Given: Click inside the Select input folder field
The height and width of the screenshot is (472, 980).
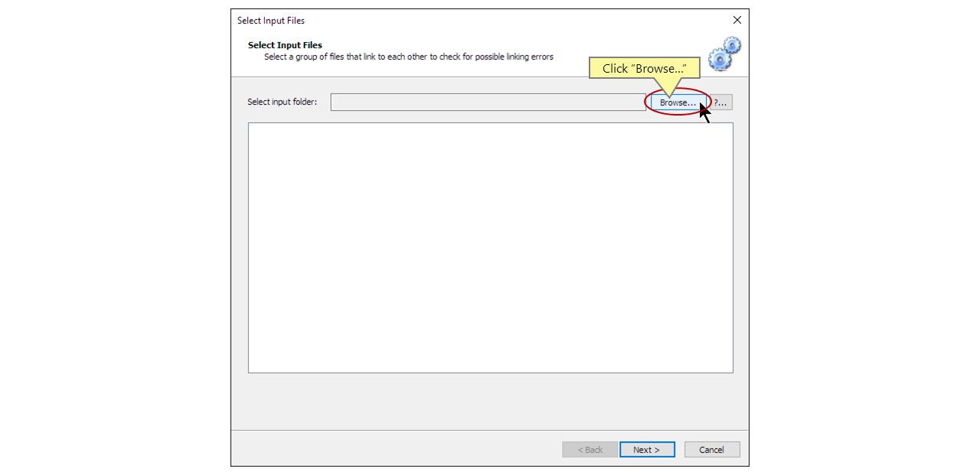Looking at the screenshot, I should (488, 102).
